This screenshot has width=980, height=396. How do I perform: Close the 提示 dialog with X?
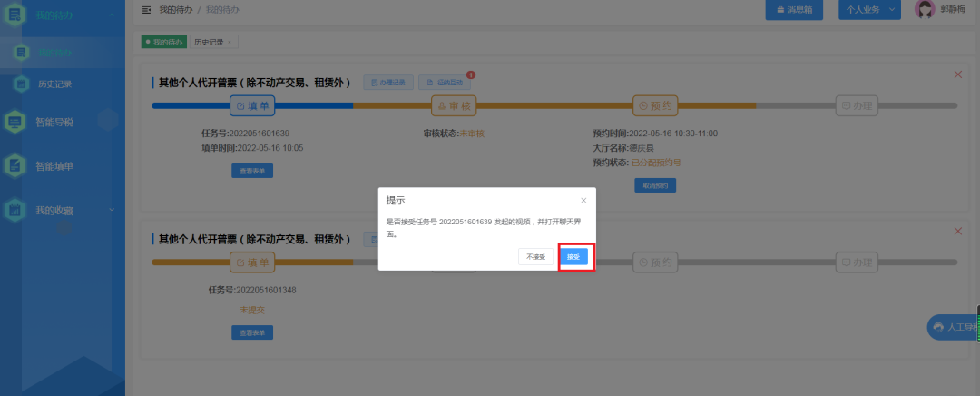583,200
